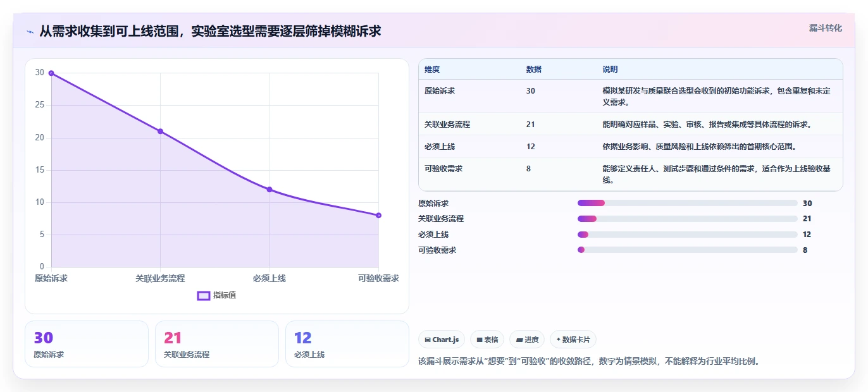
Task: Click the chart point at 关联业务流程 (21)
Action: tap(160, 131)
